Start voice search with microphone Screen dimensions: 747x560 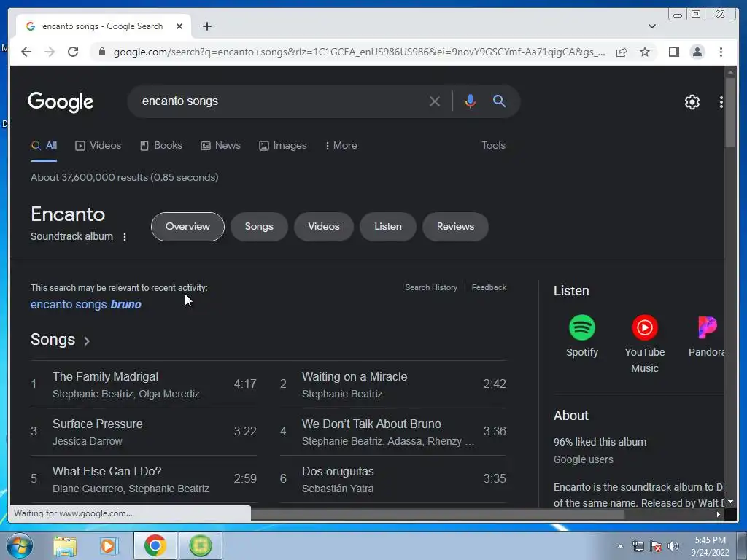click(x=470, y=101)
